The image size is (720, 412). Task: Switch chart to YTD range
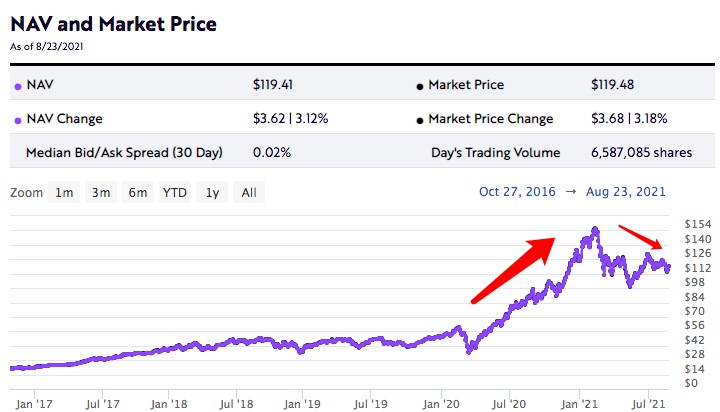click(174, 192)
